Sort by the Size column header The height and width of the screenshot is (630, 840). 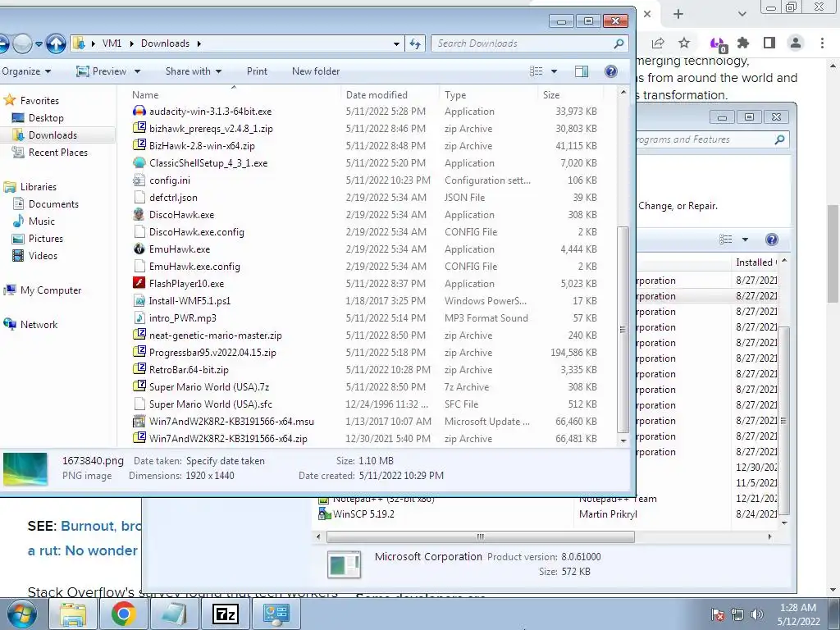(x=571, y=95)
